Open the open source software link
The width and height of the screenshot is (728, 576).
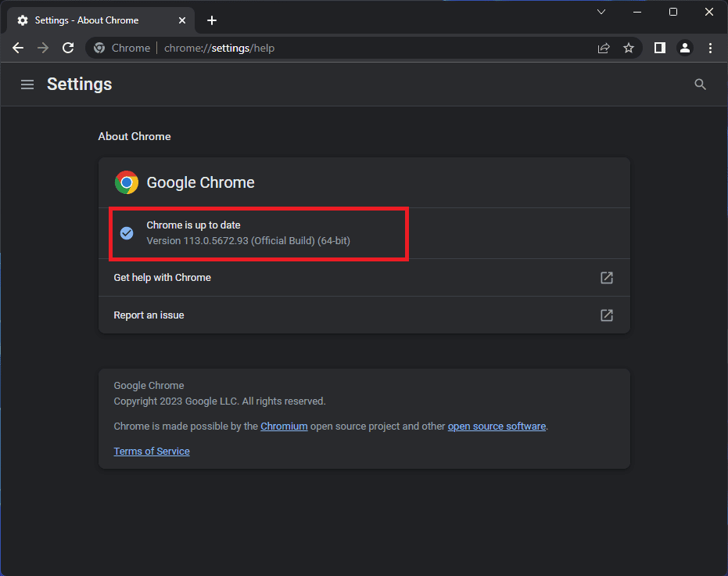coord(497,427)
